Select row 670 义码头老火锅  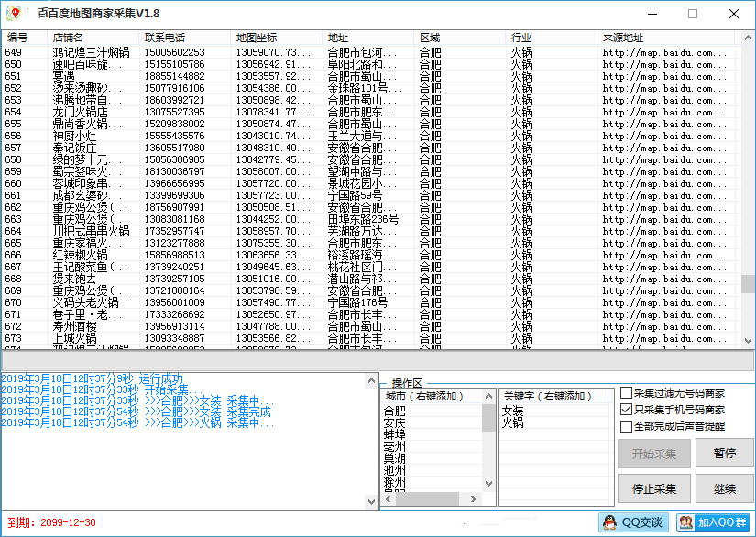[369, 302]
